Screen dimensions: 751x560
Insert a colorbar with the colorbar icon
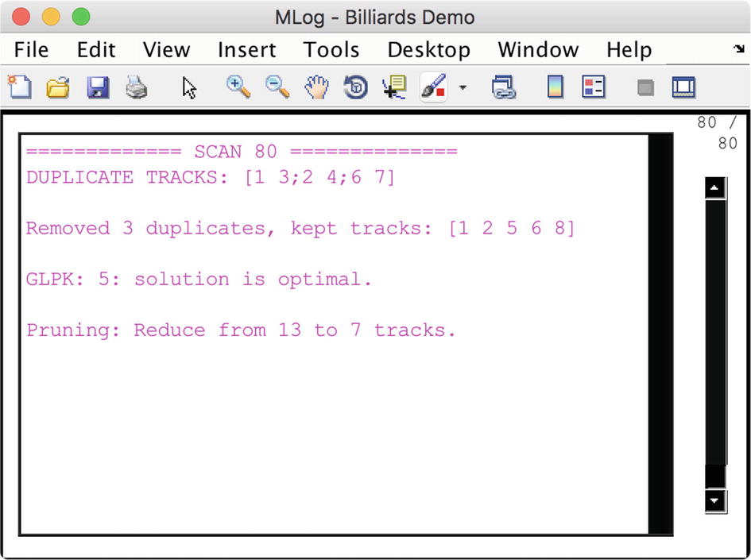click(x=556, y=87)
